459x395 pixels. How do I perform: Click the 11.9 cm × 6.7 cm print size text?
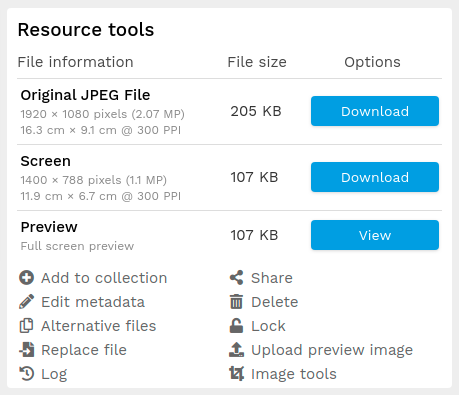(101, 196)
